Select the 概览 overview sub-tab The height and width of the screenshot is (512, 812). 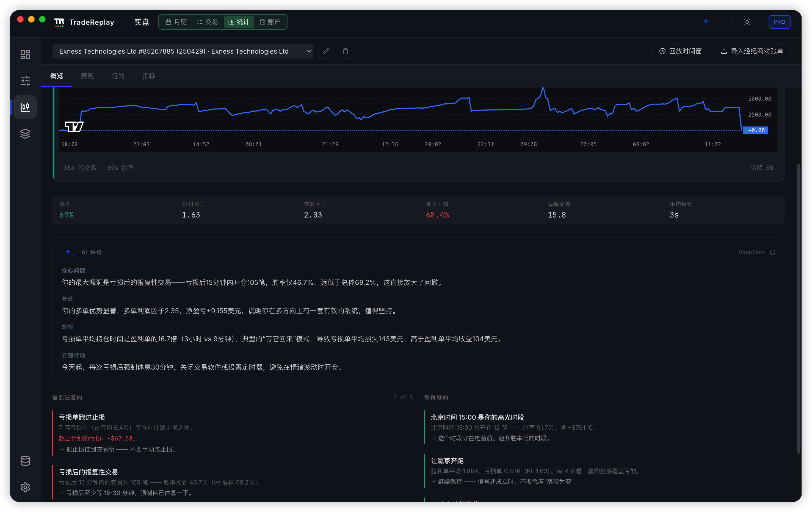pos(57,76)
